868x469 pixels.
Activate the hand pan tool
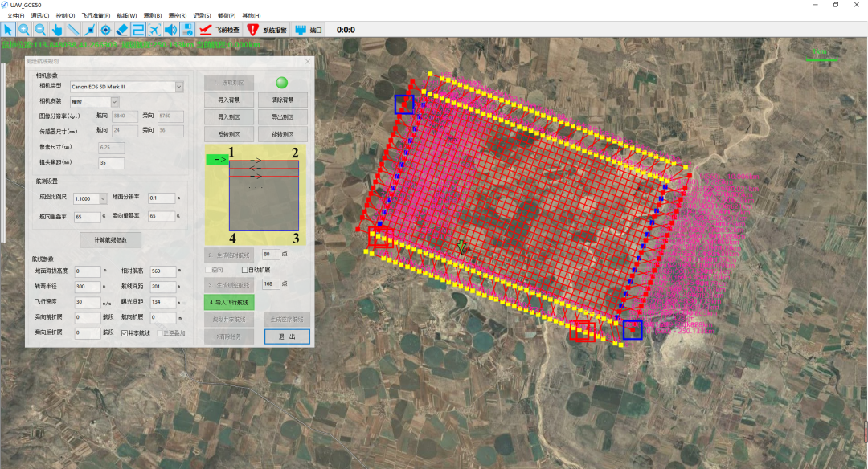pos(57,30)
